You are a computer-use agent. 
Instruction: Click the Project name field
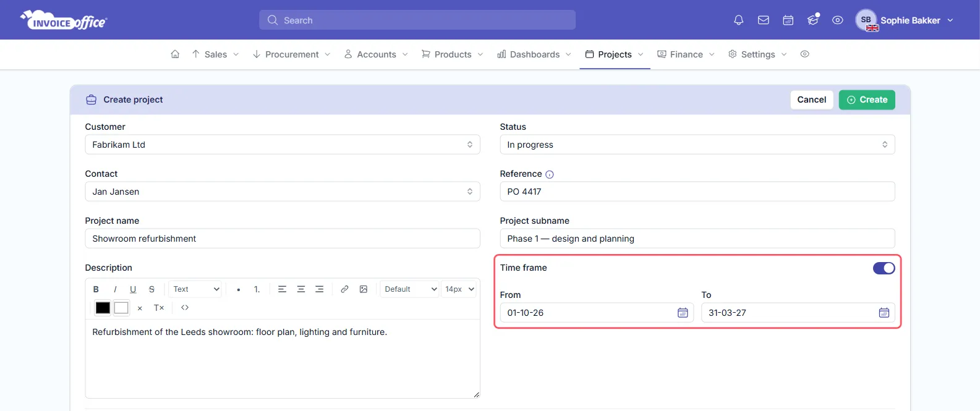[x=283, y=239]
